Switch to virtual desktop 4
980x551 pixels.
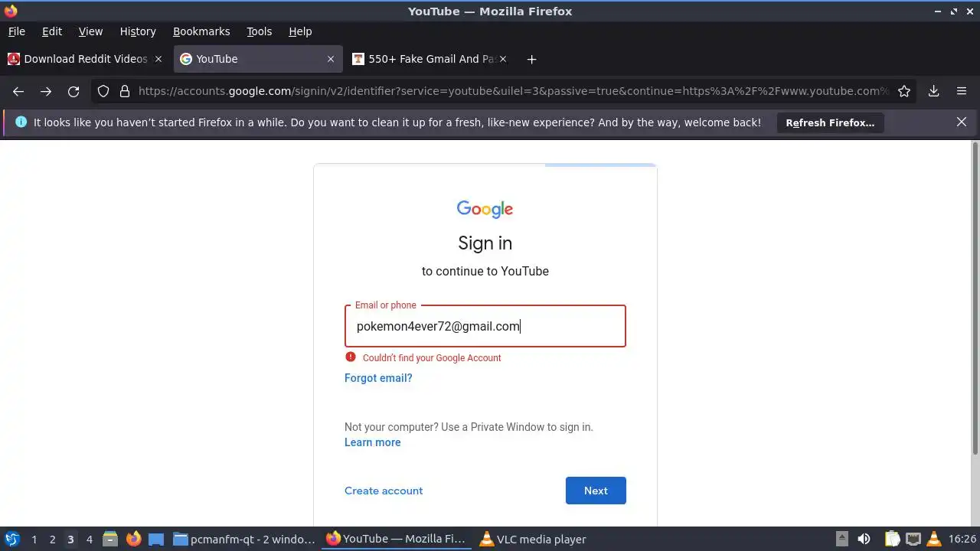click(x=89, y=539)
